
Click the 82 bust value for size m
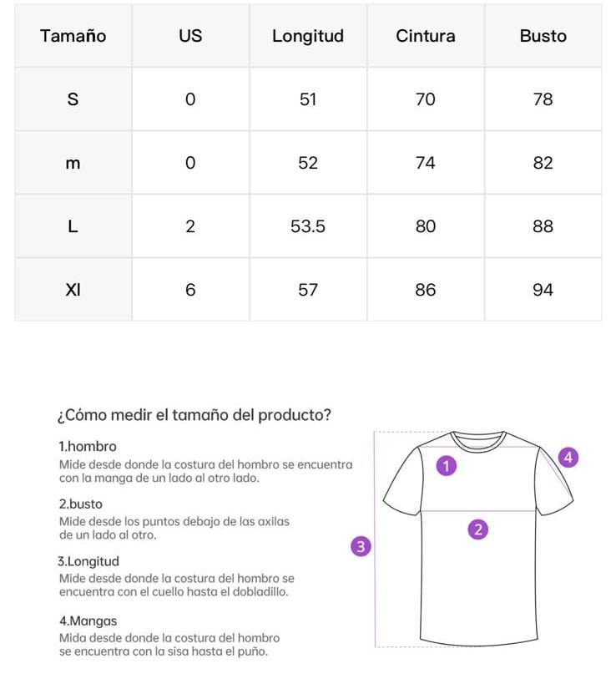(543, 163)
